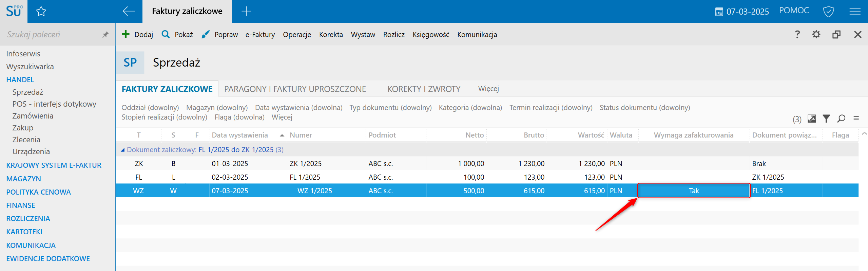868x271 pixels.
Task: Click the export list icon
Action: 812,119
